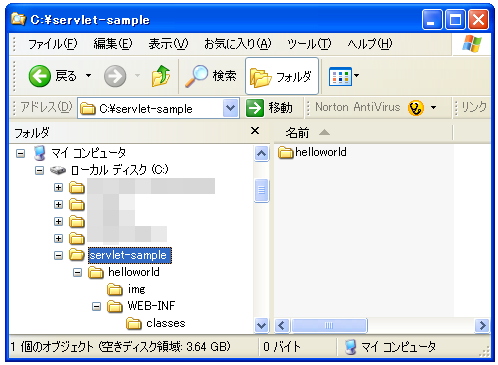The image size is (498, 365).
Task: Open the views icon dropdown
Action: pyautogui.click(x=344, y=76)
